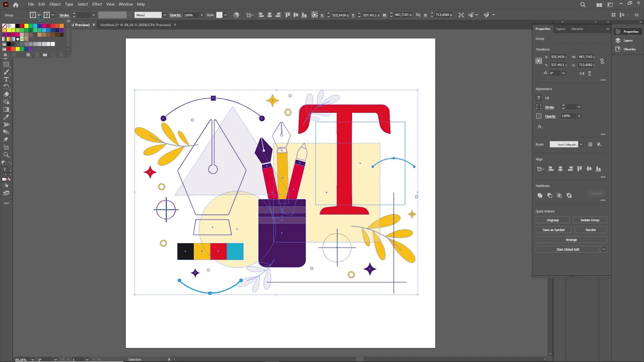Flip vertically in the Transform section

(x=589, y=73)
